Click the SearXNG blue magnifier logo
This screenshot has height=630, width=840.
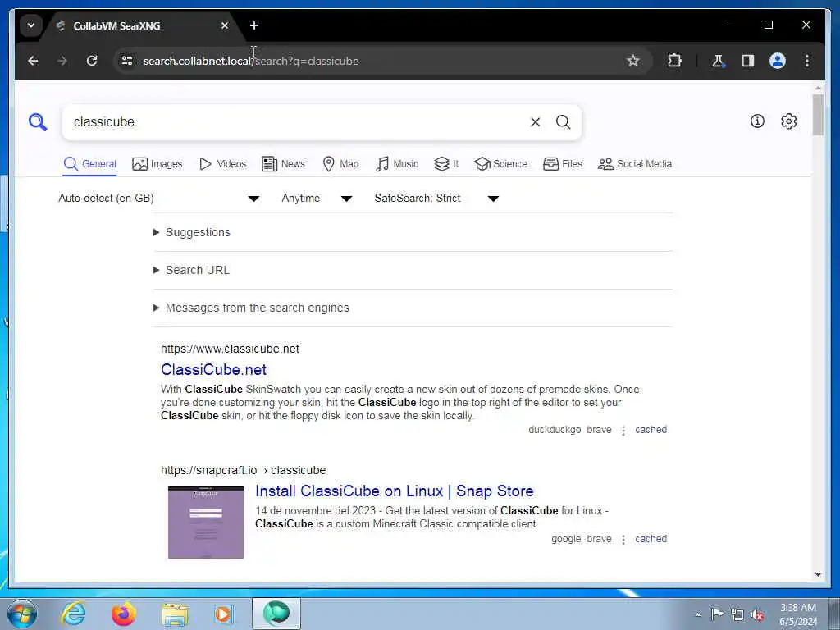click(x=38, y=122)
